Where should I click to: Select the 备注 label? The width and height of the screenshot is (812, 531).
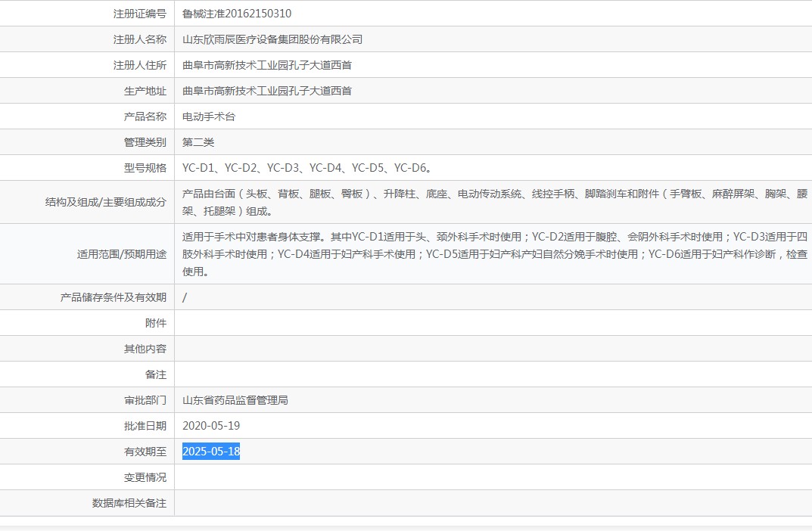156,374
